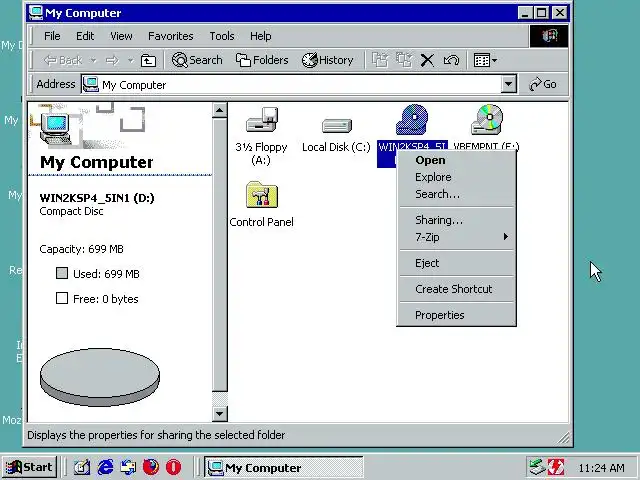Expand the Address bar dropdown

tap(508, 84)
